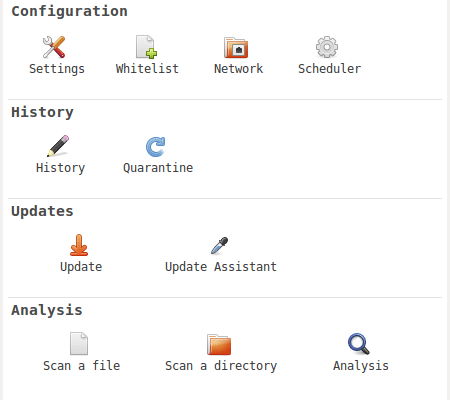Select the Network text label

(238, 69)
